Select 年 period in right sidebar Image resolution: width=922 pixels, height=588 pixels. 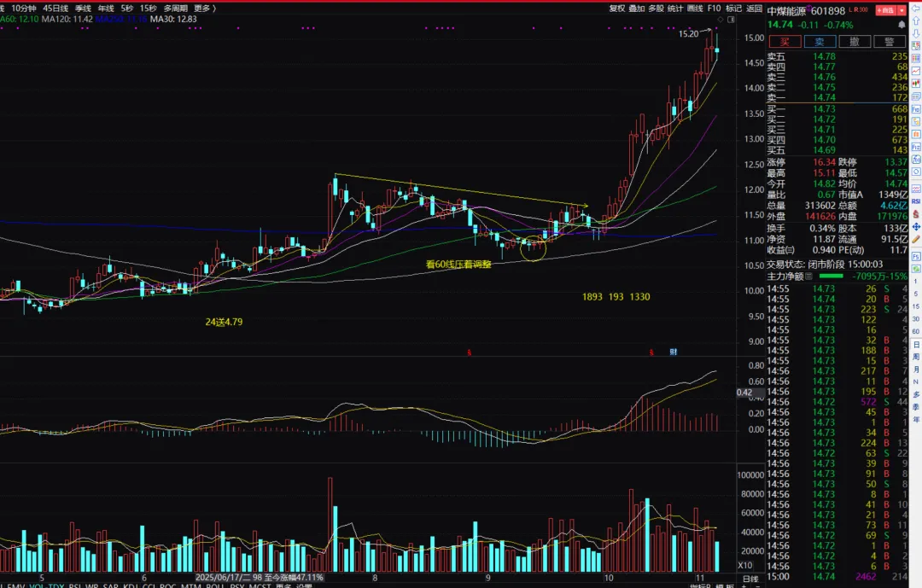pos(916,419)
